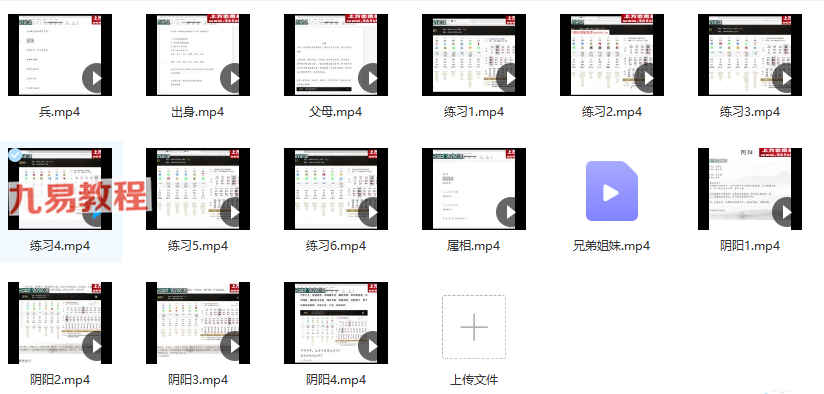
Task: Open the 屋相.mp4 video thumbnail
Action: (474, 189)
